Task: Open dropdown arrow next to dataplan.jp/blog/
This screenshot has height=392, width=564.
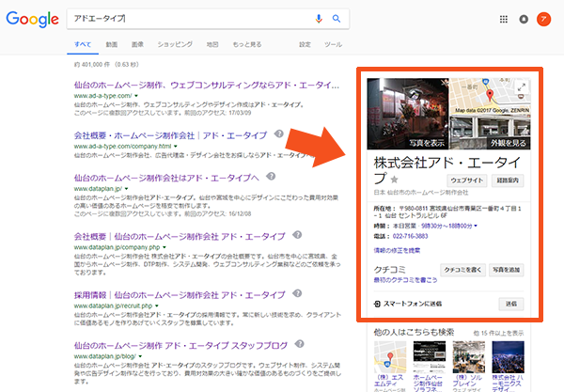Action: [140, 356]
